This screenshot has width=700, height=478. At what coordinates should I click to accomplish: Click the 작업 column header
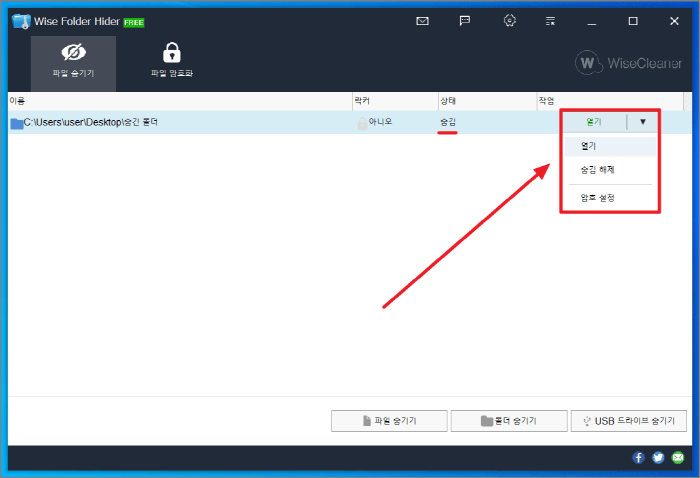click(610, 101)
